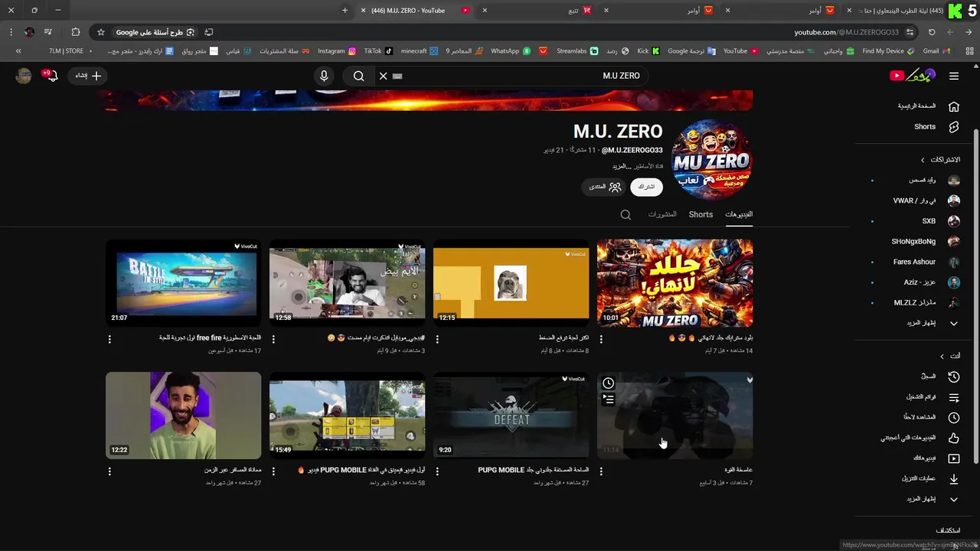
Task: Open account avatar menu in YouTube header
Action: tap(24, 76)
